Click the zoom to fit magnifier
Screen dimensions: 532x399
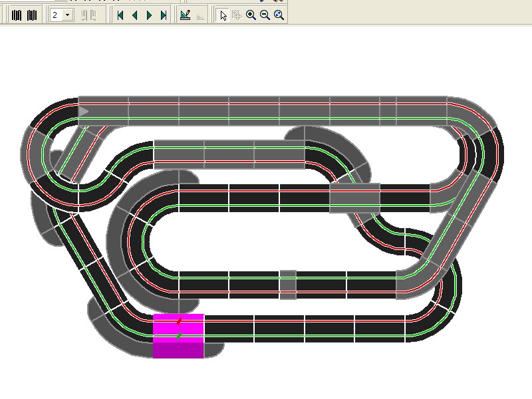click(279, 15)
